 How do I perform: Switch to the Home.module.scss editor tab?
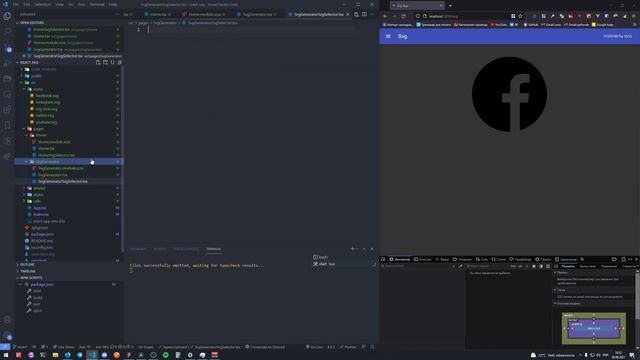point(204,14)
